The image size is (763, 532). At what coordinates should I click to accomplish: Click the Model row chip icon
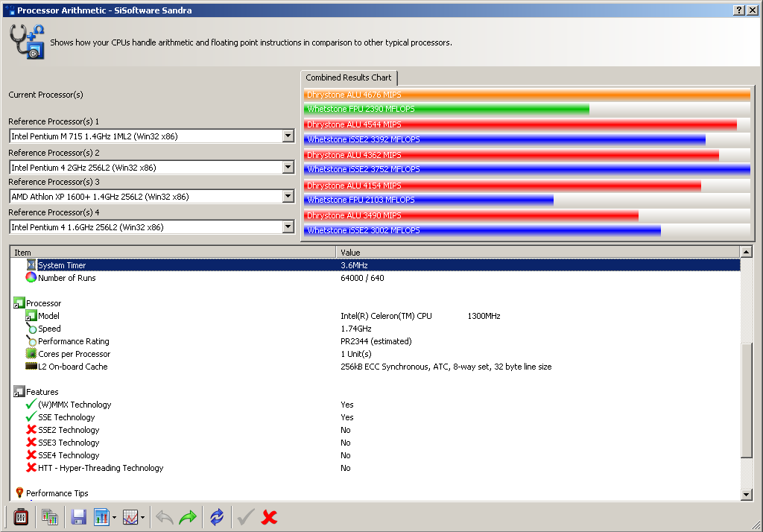tap(31, 315)
